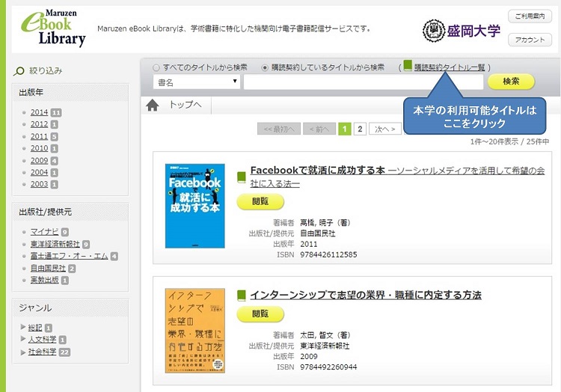Filter by publisher マイナビ

point(44,232)
